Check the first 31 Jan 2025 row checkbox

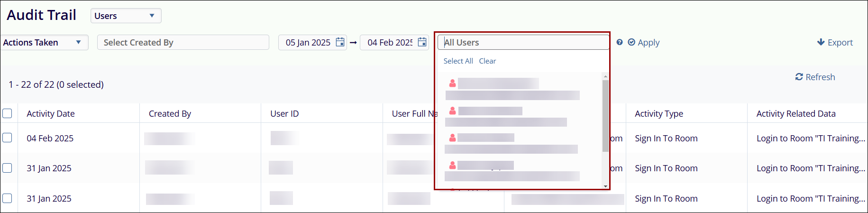7,168
